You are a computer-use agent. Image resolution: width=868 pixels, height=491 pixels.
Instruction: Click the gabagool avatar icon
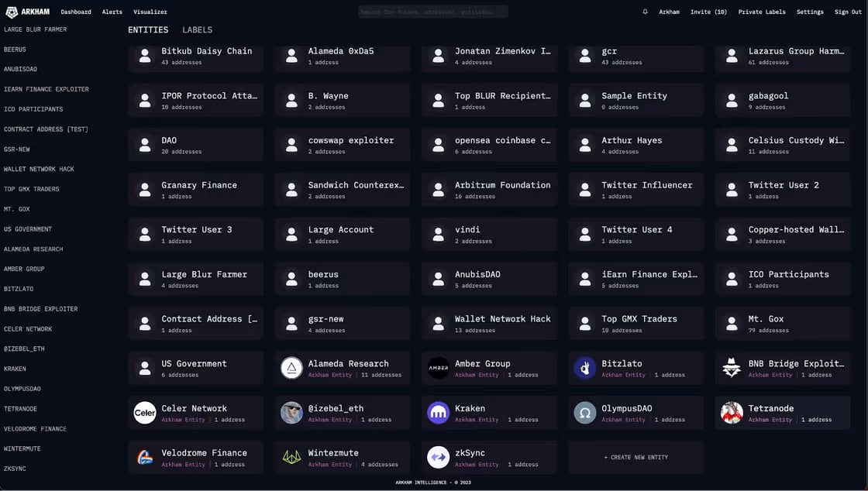point(732,101)
